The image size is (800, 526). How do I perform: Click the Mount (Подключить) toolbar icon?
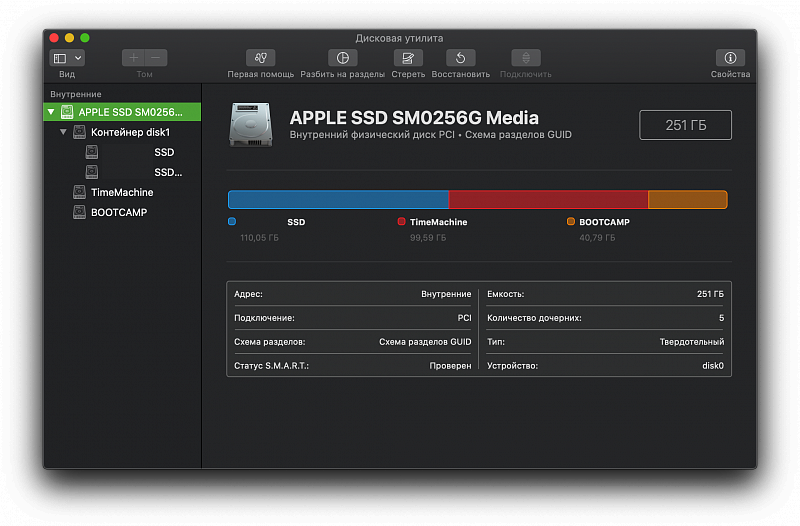(x=526, y=58)
